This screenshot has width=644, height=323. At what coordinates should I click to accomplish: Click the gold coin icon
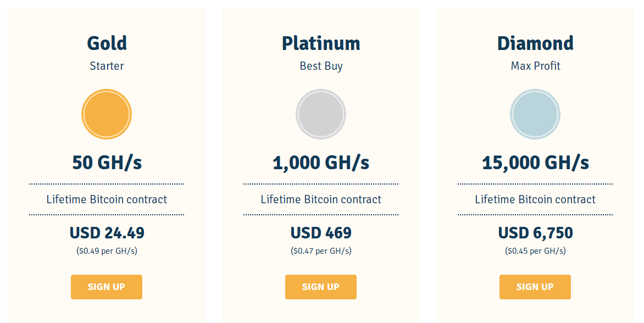tap(107, 114)
